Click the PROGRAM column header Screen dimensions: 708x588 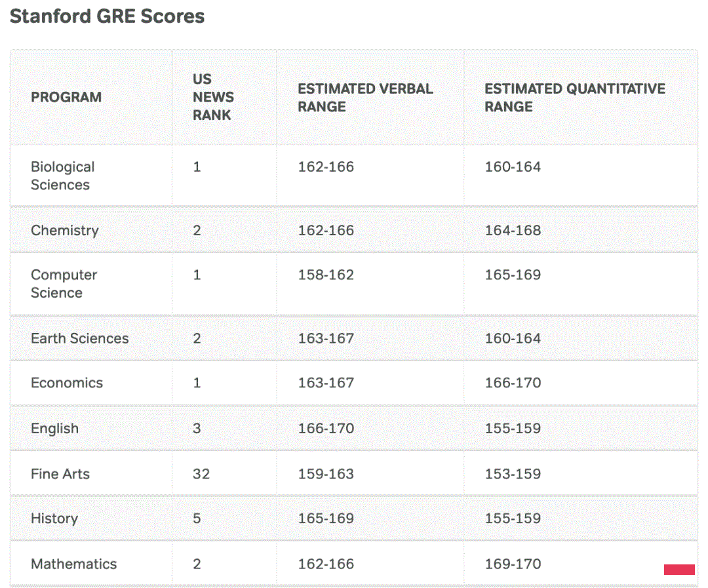66,97
